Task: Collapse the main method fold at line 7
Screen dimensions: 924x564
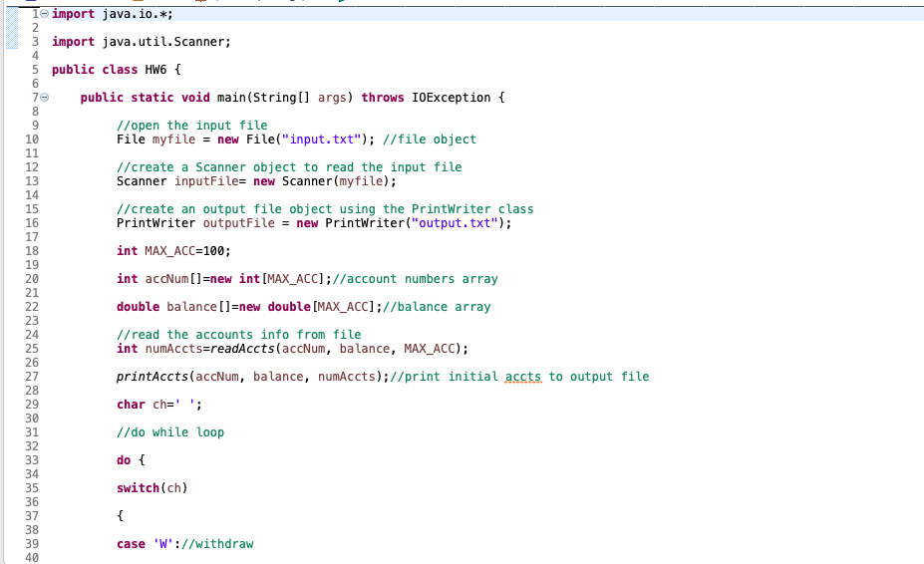Action: point(44,98)
